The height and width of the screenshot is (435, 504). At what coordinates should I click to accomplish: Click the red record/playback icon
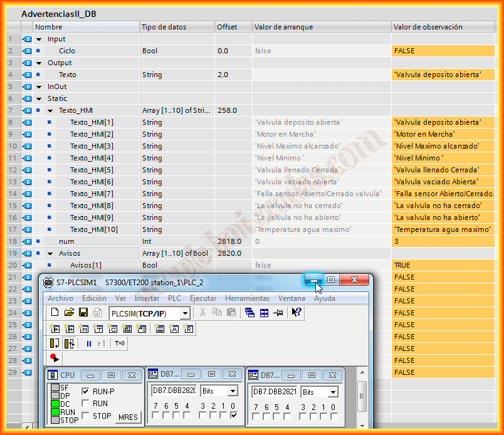click(x=55, y=358)
